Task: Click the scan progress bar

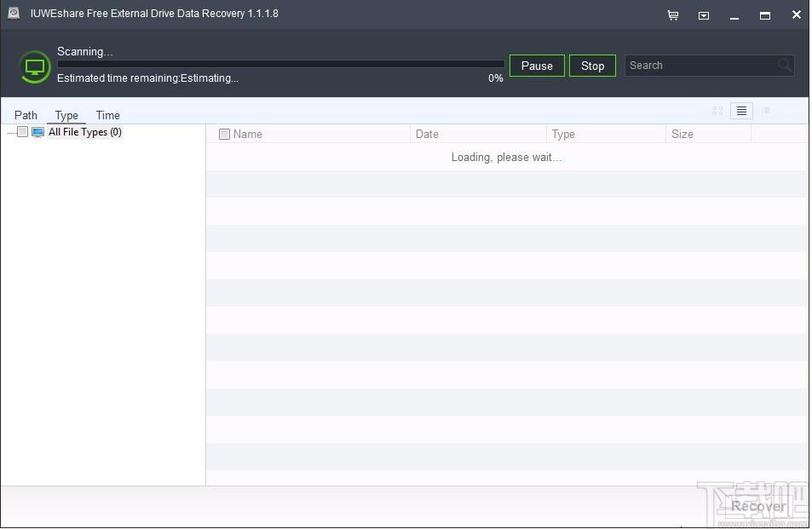Action: pos(280,64)
